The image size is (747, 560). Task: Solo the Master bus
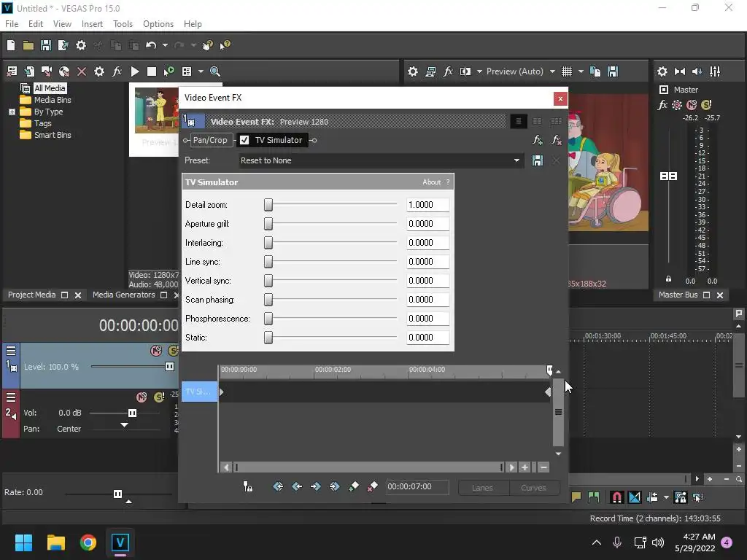[x=706, y=105]
